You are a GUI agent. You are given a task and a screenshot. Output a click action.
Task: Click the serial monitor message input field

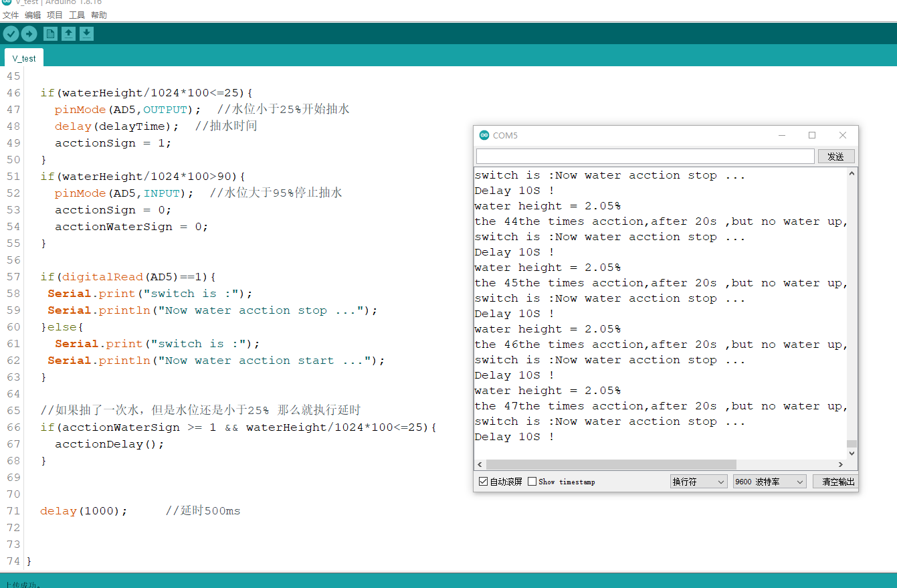click(645, 157)
